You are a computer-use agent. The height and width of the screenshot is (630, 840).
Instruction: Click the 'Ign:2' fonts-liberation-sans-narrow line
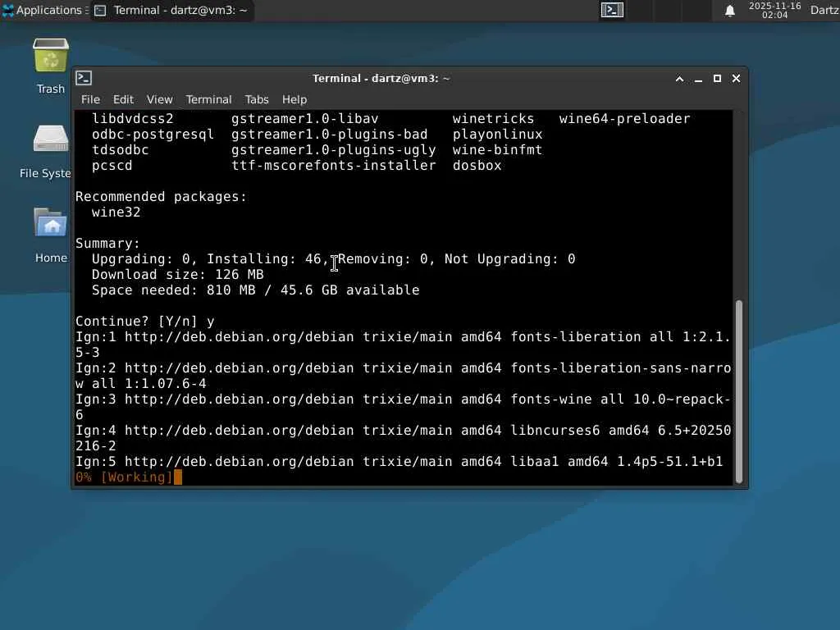[x=403, y=376]
